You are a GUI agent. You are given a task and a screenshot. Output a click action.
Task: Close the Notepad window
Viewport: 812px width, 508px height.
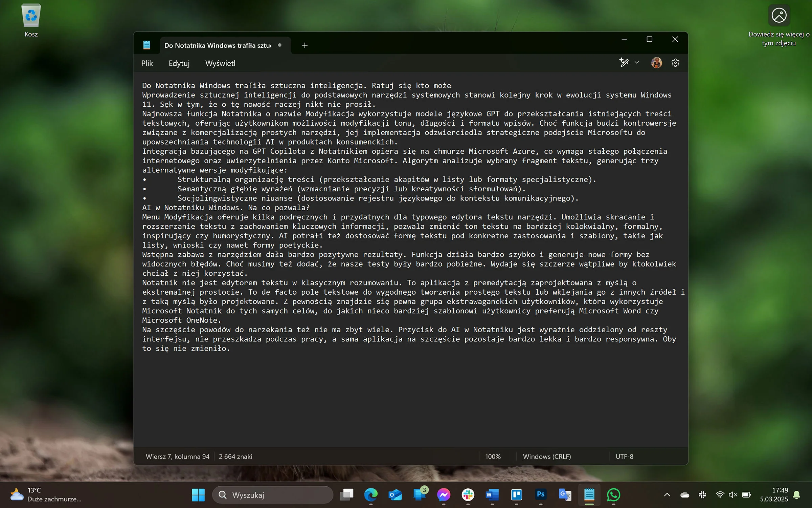click(675, 39)
